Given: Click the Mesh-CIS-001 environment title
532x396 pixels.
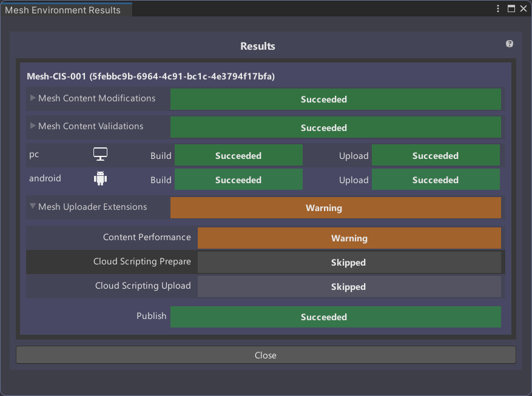Looking at the screenshot, I should pyautogui.click(x=150, y=77).
